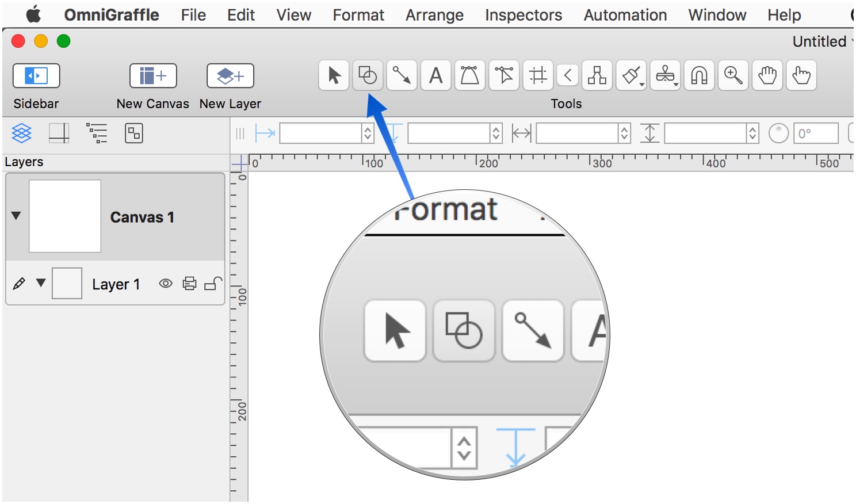Collapse the Layer 1 disclosure triangle
The height and width of the screenshot is (504, 856).
[41, 283]
